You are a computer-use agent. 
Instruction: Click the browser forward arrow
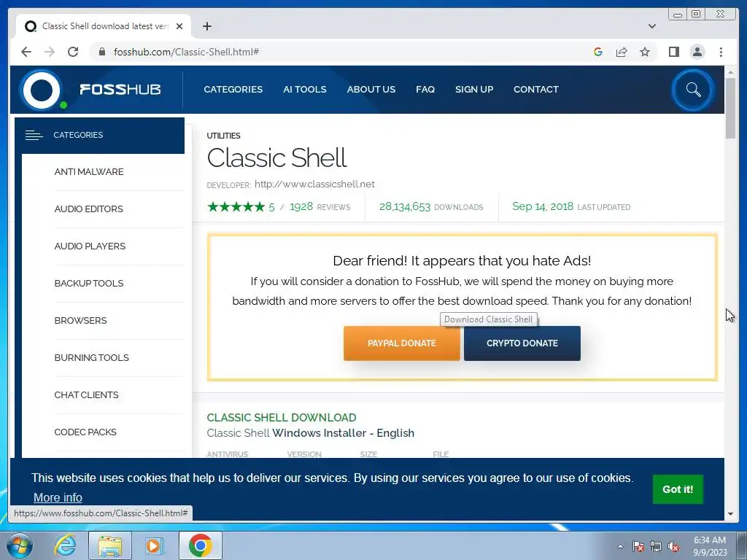click(x=50, y=52)
